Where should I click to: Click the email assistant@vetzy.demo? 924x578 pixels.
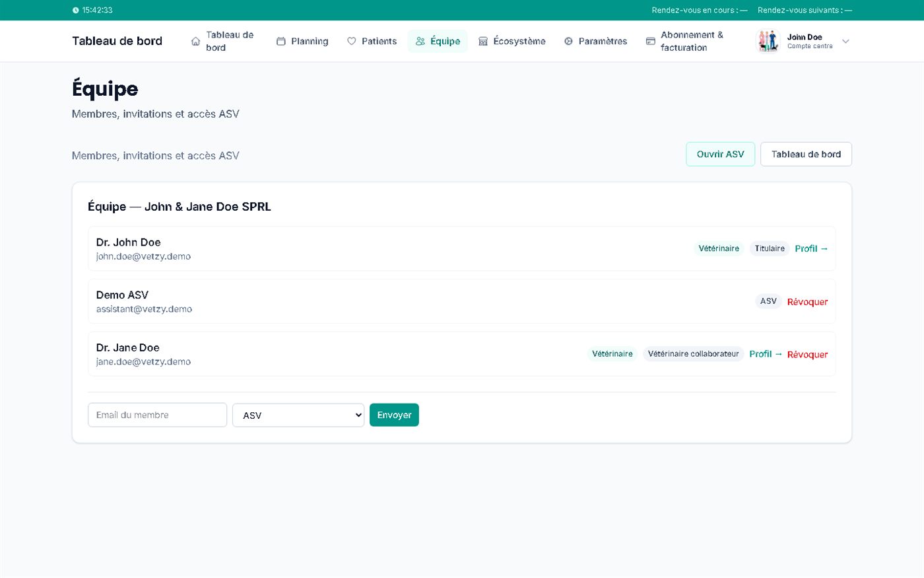point(144,309)
